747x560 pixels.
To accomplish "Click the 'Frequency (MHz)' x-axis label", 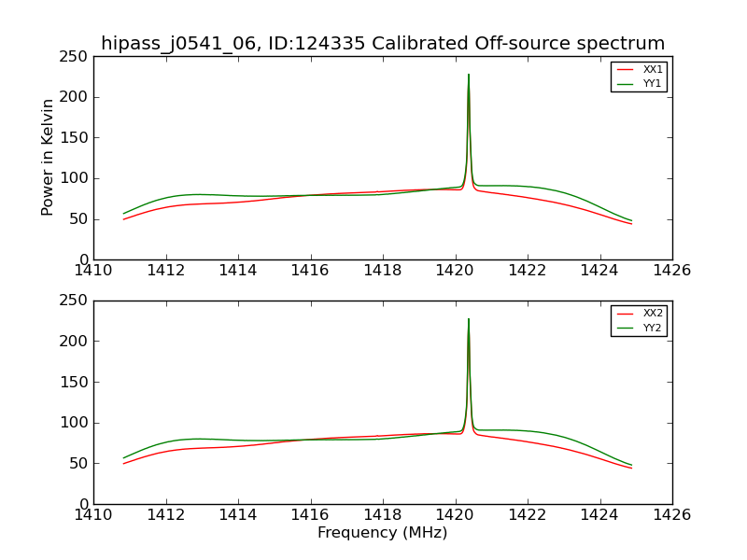I will coord(383,532).
